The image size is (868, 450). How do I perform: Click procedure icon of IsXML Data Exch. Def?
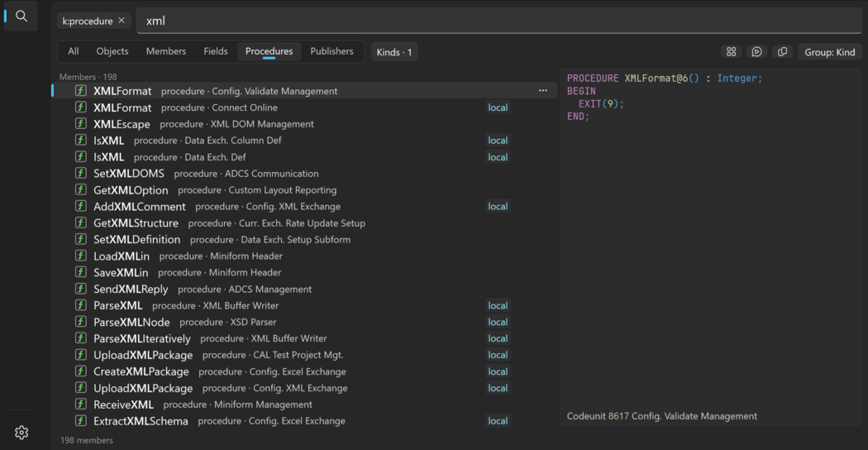point(81,157)
